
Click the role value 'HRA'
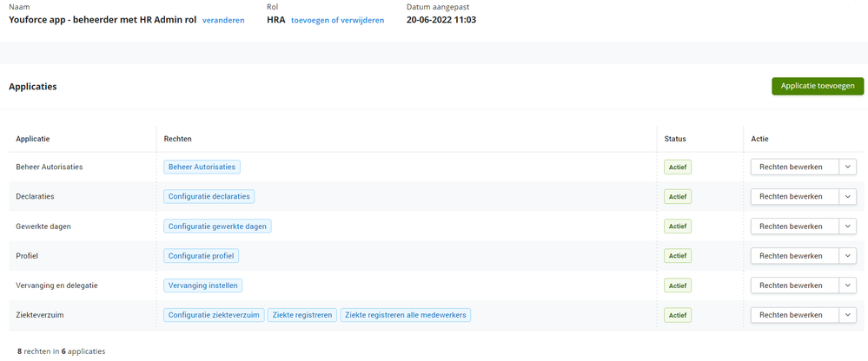275,20
